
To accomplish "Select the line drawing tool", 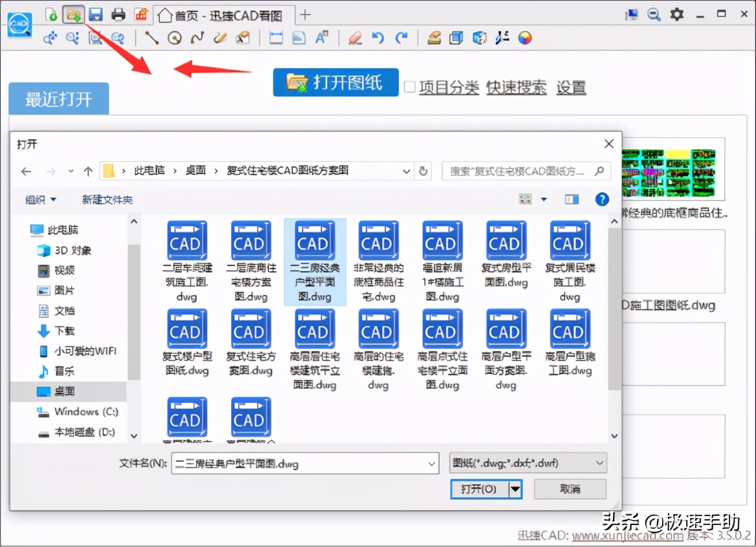I will click(x=151, y=38).
